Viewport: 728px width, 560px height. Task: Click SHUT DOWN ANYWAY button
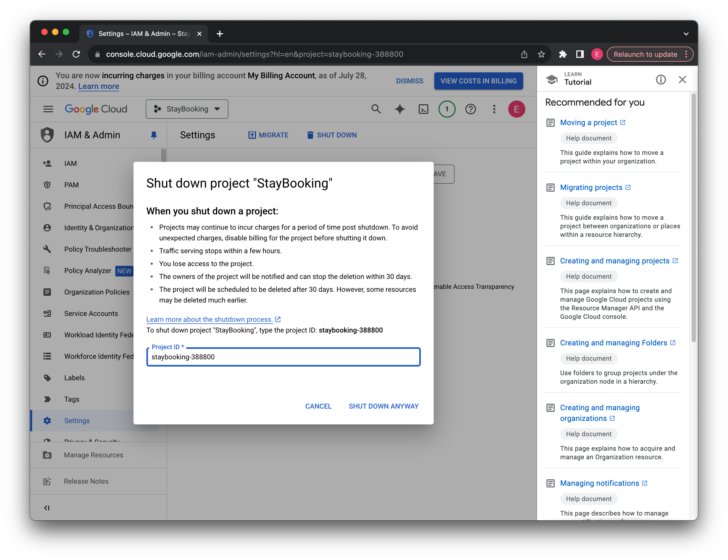pyautogui.click(x=383, y=406)
